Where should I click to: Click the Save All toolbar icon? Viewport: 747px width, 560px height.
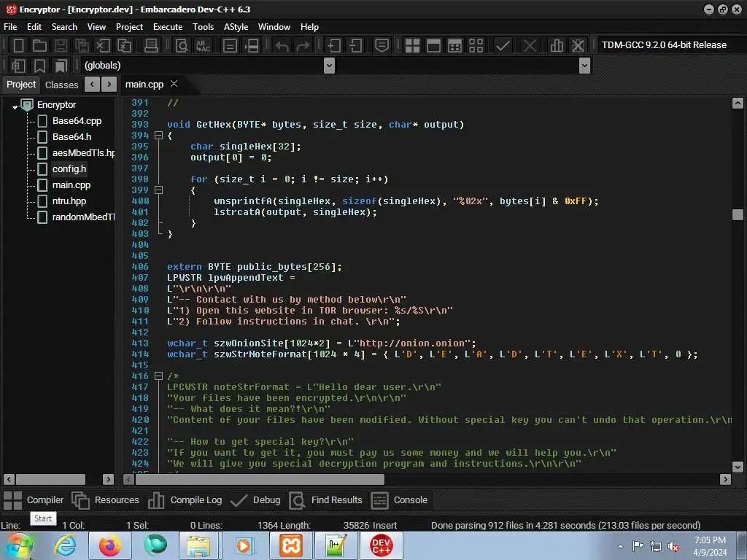click(82, 46)
